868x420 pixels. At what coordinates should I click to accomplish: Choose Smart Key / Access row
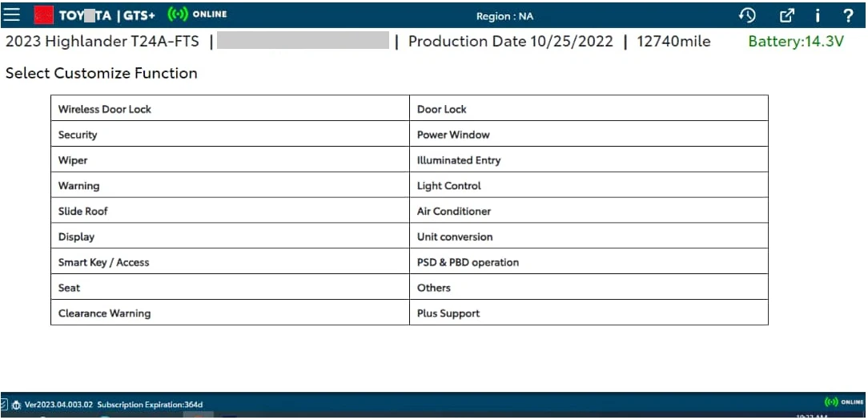coord(230,261)
